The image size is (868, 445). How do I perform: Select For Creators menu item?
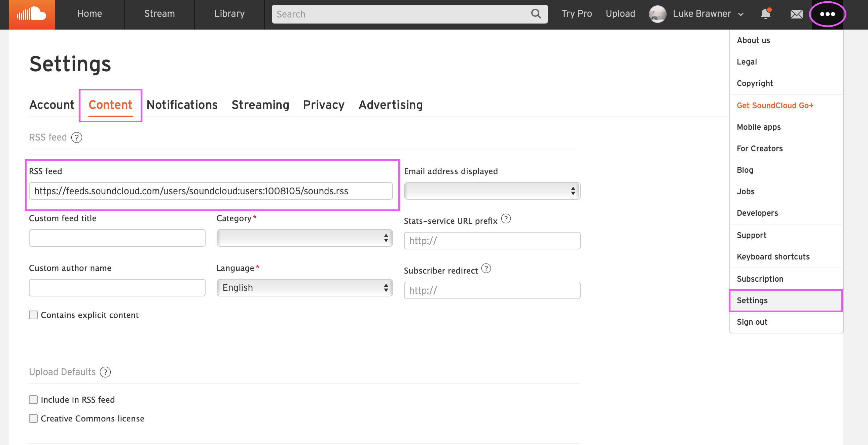786,149
